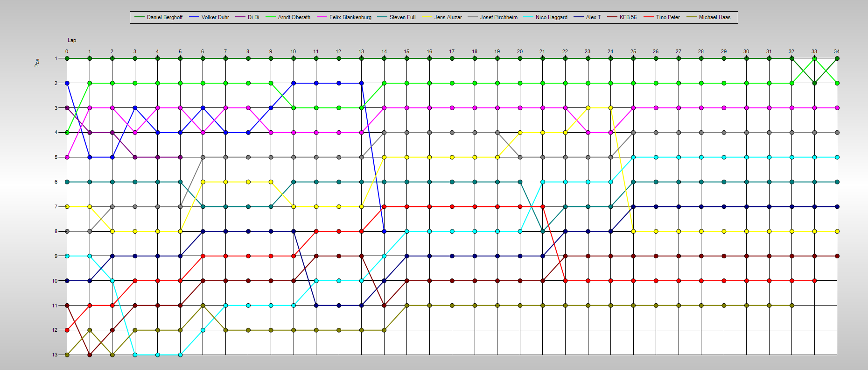Click Alex T's navy marker at lap 11
The image size is (868, 370).
(x=316, y=306)
